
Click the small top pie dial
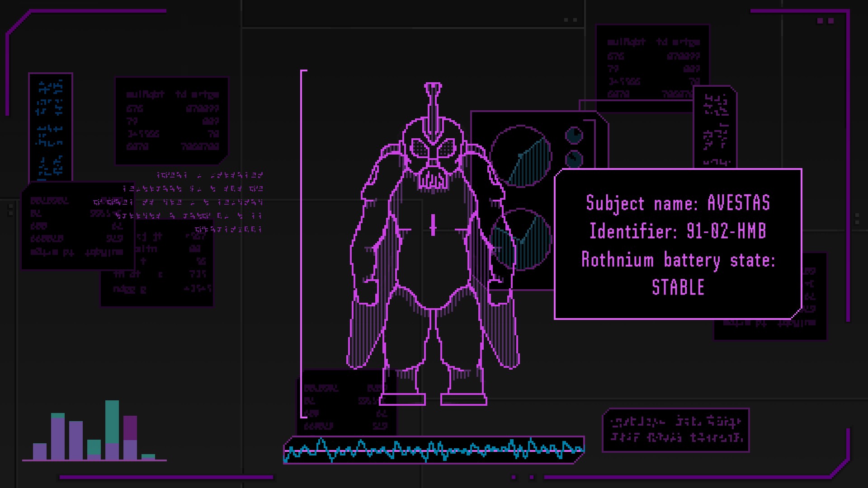pos(574,135)
